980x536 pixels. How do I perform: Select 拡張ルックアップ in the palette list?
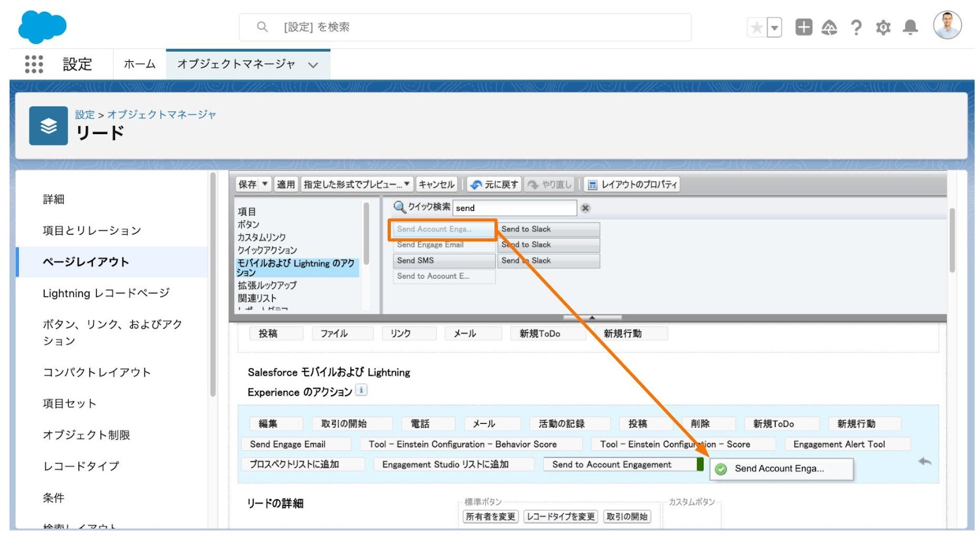[267, 285]
